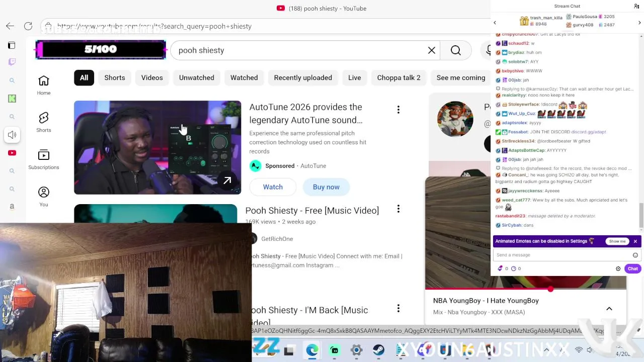Open Steam from the taskbar
The image size is (644, 362).
pos(378,350)
